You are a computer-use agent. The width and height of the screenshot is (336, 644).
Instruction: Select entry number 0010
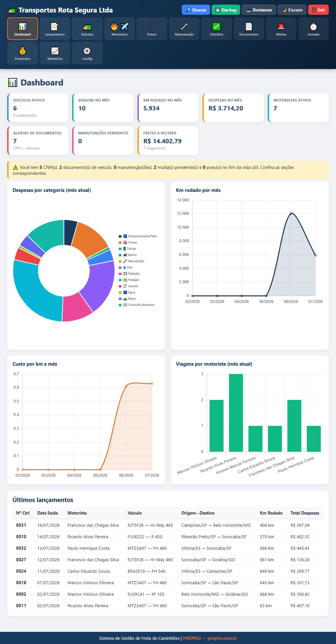[x=21, y=537]
